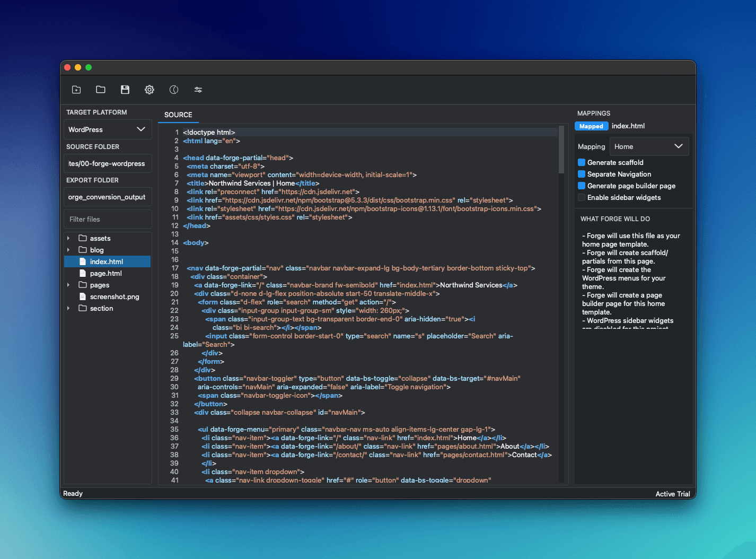This screenshot has width=756, height=559.
Task: Toggle dark mode with the moon icon
Action: pos(173,90)
